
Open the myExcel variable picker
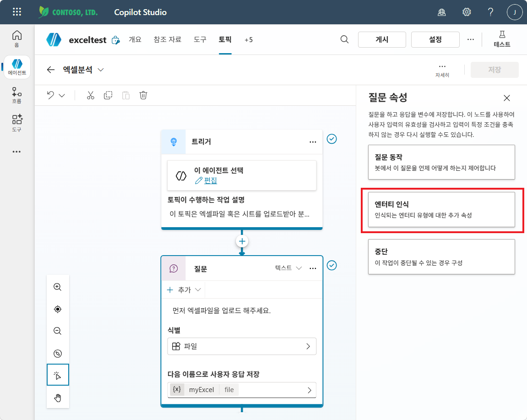[242, 390]
